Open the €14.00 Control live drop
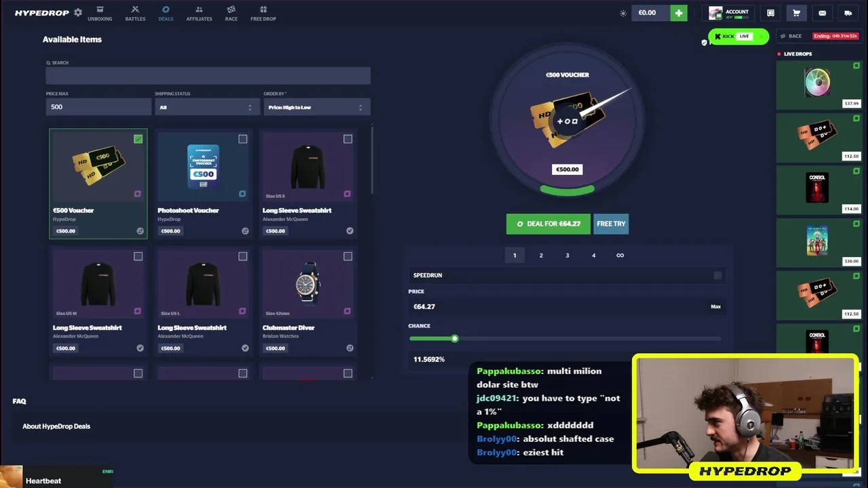Image resolution: width=868 pixels, height=488 pixels. pyautogui.click(x=819, y=190)
